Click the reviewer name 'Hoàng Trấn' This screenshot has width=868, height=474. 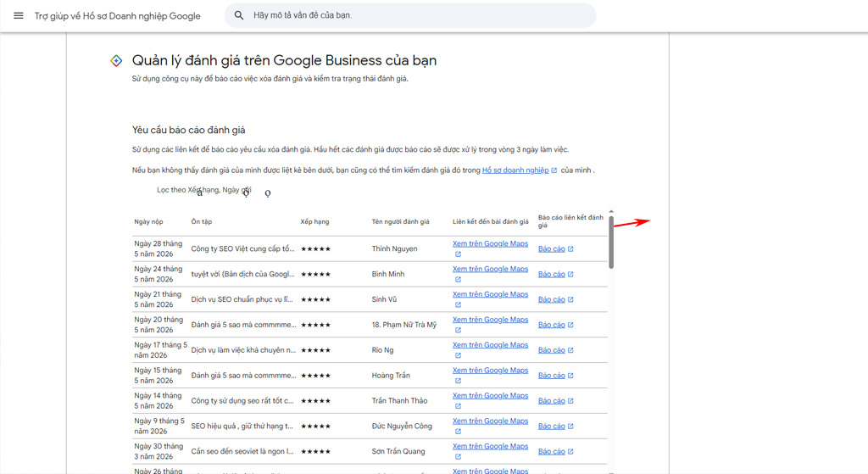pos(391,376)
